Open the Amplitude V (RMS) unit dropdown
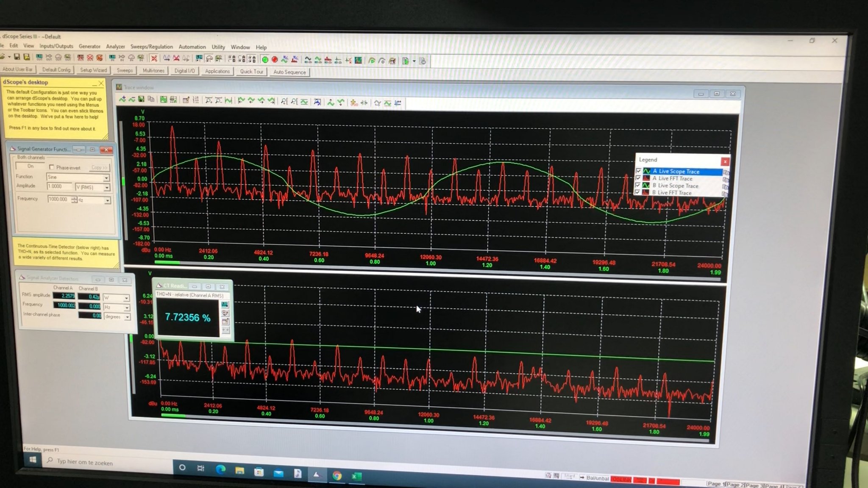The image size is (868, 488). [x=107, y=188]
